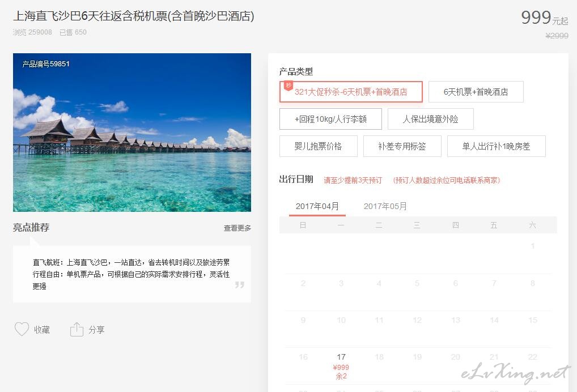Open 查看更多 link for highlights

(237, 228)
